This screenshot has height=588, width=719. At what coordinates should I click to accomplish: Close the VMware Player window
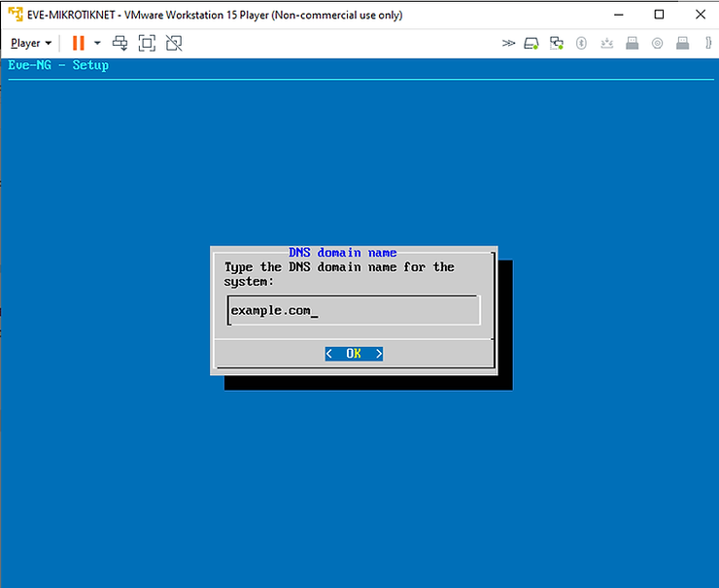click(701, 15)
